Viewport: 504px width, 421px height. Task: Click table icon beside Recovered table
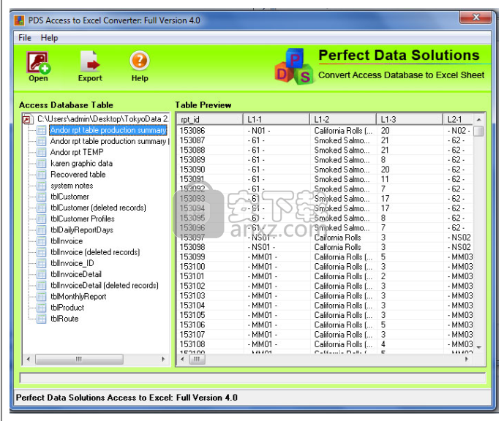click(42, 175)
